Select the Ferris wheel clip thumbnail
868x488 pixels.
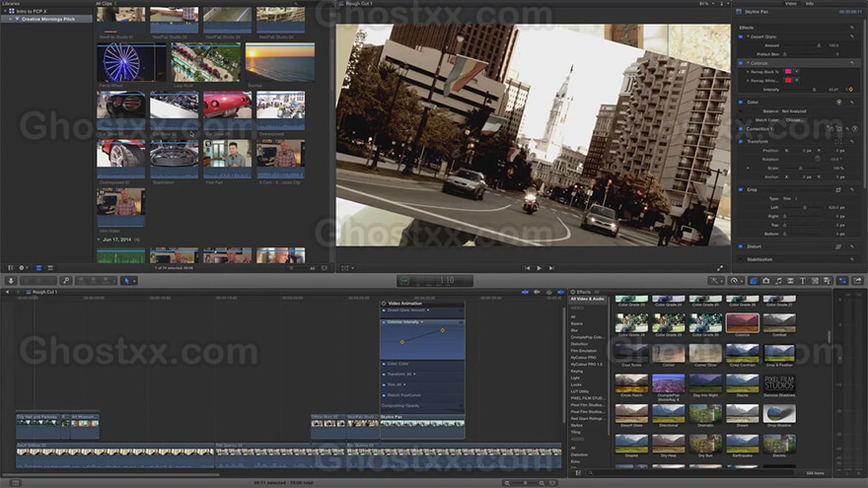coord(131,63)
